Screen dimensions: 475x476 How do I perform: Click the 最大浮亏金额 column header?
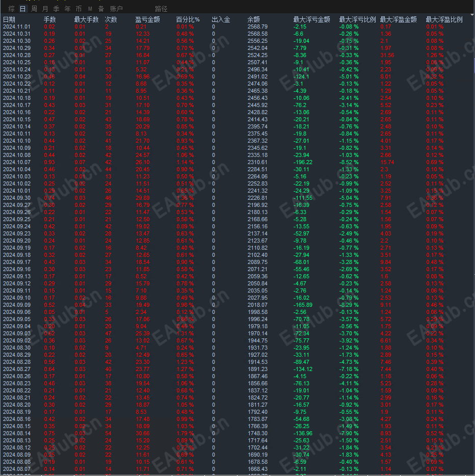click(312, 20)
